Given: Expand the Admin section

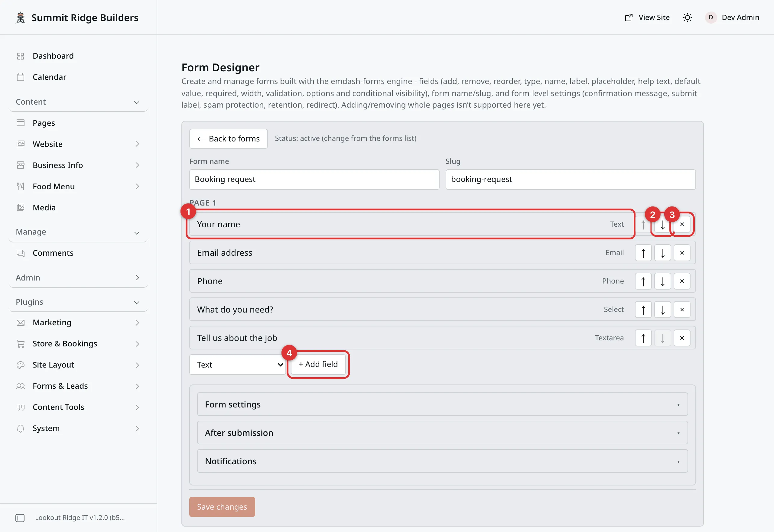Looking at the screenshot, I should 78,278.
